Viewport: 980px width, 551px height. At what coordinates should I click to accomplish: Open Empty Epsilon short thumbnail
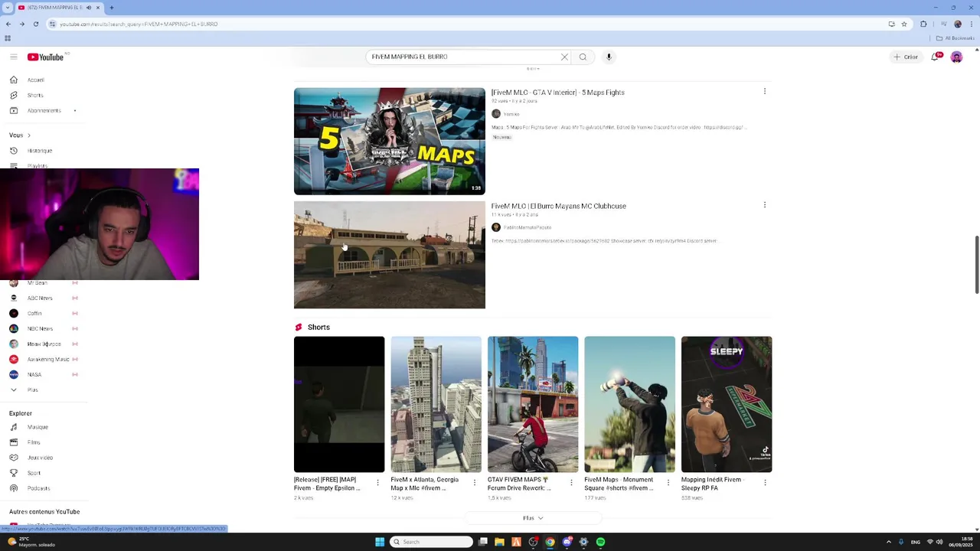click(x=339, y=404)
